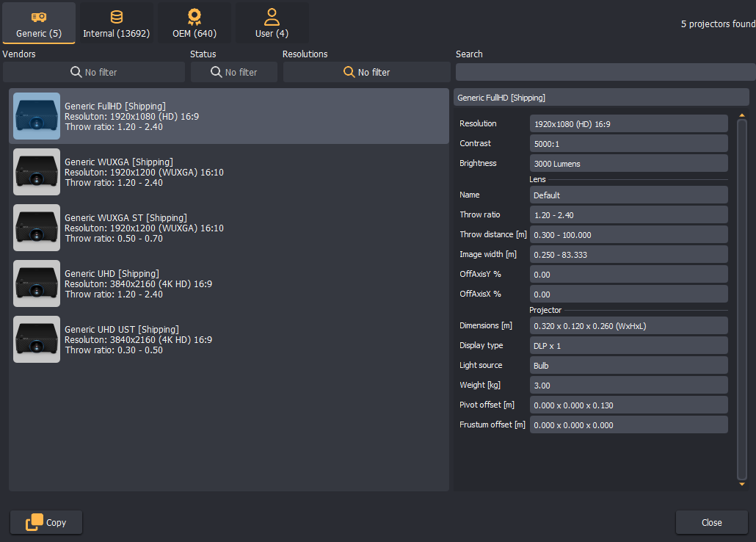The height and width of the screenshot is (542, 756).
Task: Open the Resolutions filter
Action: click(367, 72)
